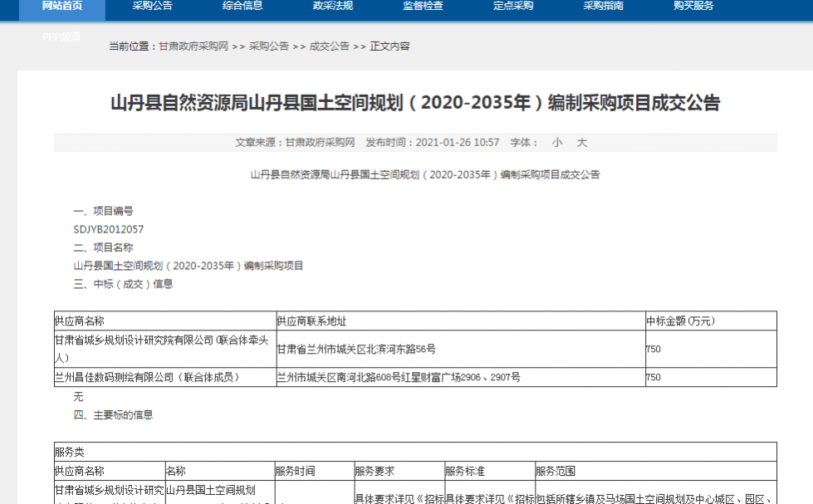Click the 中标金额(万元) column header
Image resolution: width=813 pixels, height=504 pixels.
tap(679, 321)
